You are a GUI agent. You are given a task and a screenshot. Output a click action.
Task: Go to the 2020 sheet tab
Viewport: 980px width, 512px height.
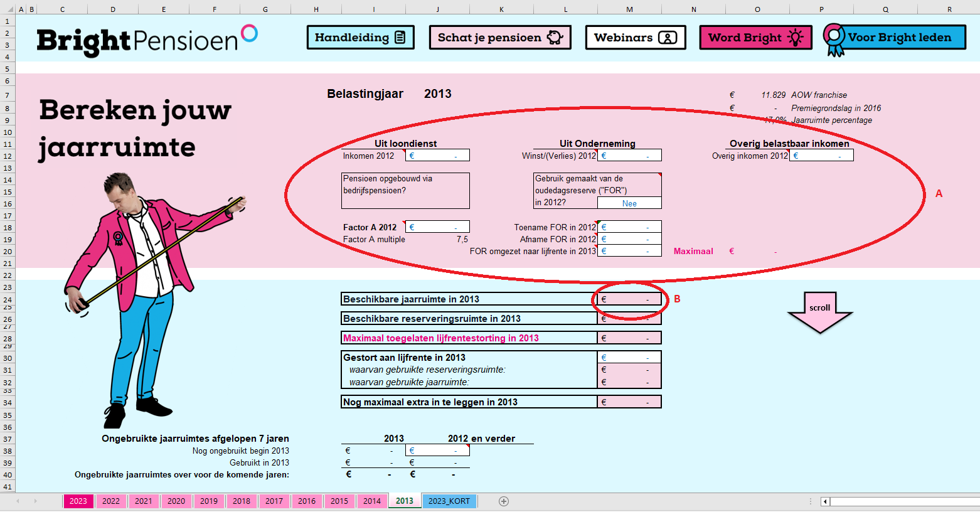(x=176, y=501)
